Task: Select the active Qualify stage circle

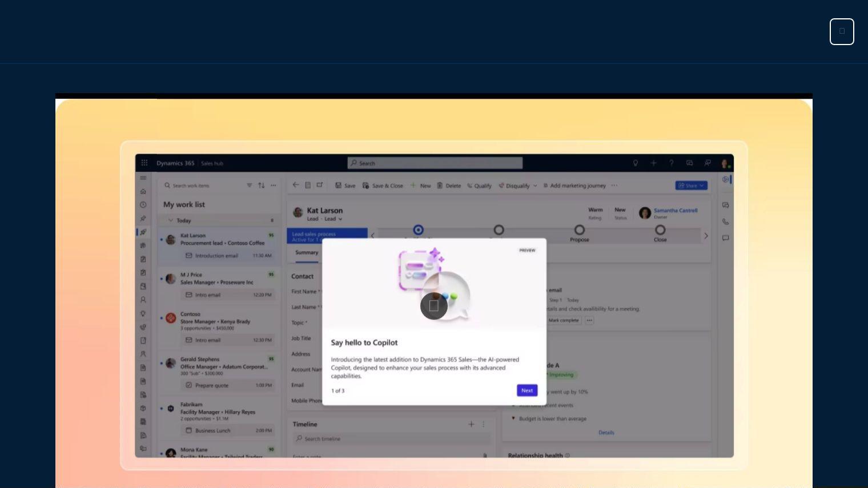Action: point(419,229)
